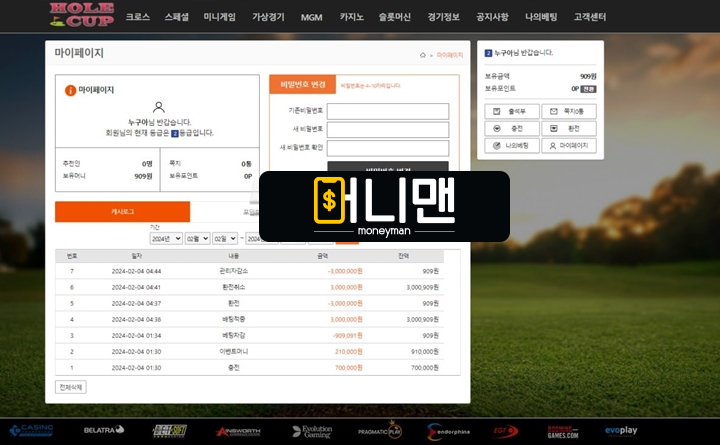
Task: Open the 미니게임 menu in top navigation
Action: coord(219,17)
